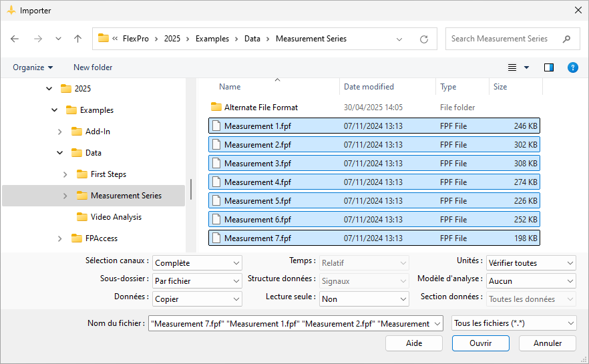The height and width of the screenshot is (364, 589).
Task: Click New folder in toolbar
Action: tap(93, 67)
